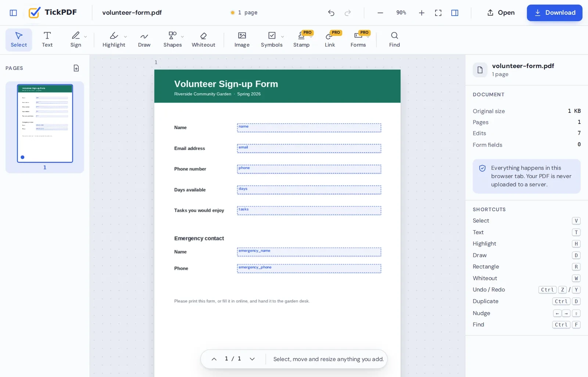The image size is (588, 377).
Task: Expand the Symbols dropdown arrow
Action: (283, 37)
